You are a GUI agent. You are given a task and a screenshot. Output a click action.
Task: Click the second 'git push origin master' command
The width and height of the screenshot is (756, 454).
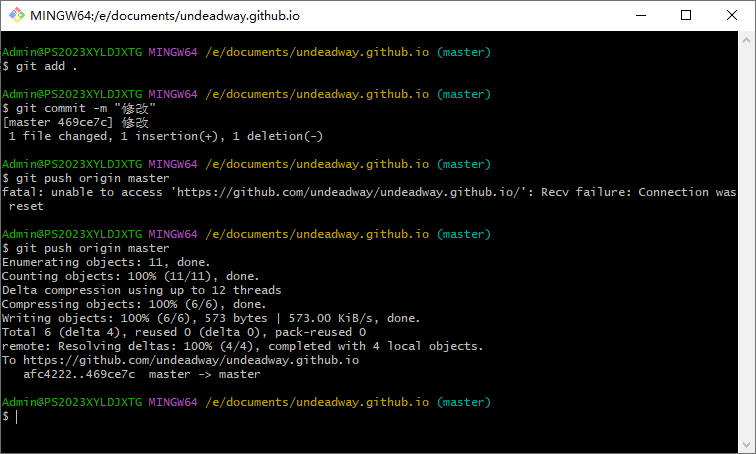(86, 248)
